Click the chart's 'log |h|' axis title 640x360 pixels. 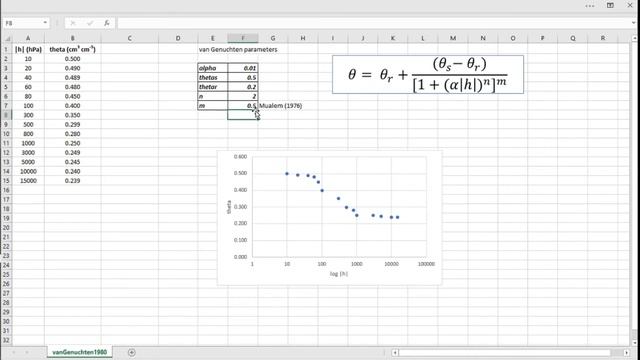pos(339,274)
